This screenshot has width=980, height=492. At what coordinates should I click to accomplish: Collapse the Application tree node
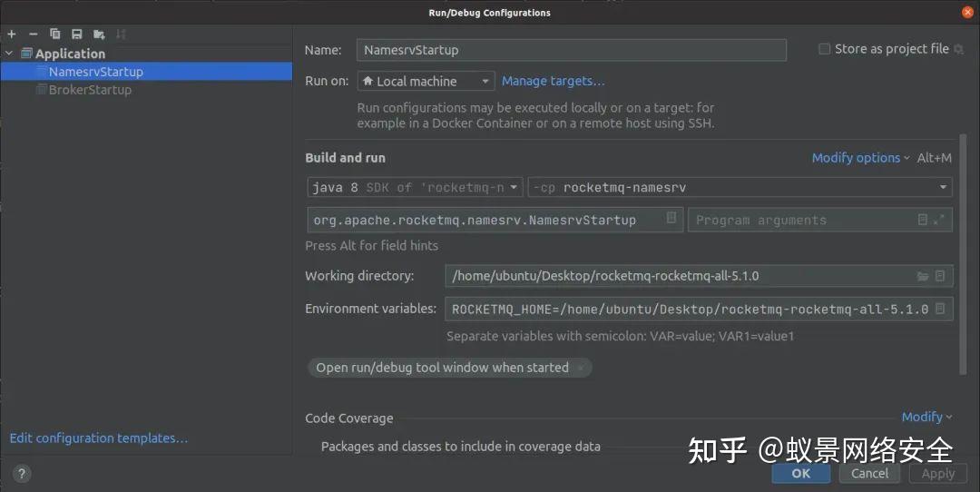tap(9, 54)
